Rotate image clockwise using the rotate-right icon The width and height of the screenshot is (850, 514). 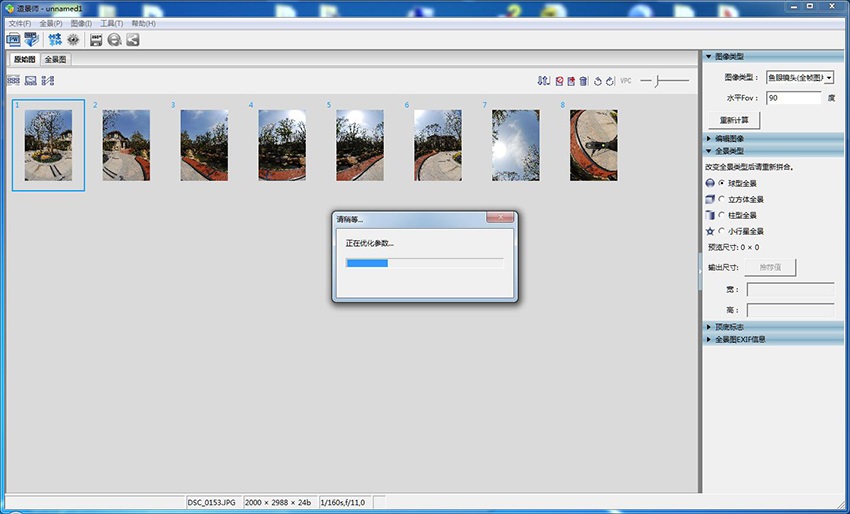[609, 80]
